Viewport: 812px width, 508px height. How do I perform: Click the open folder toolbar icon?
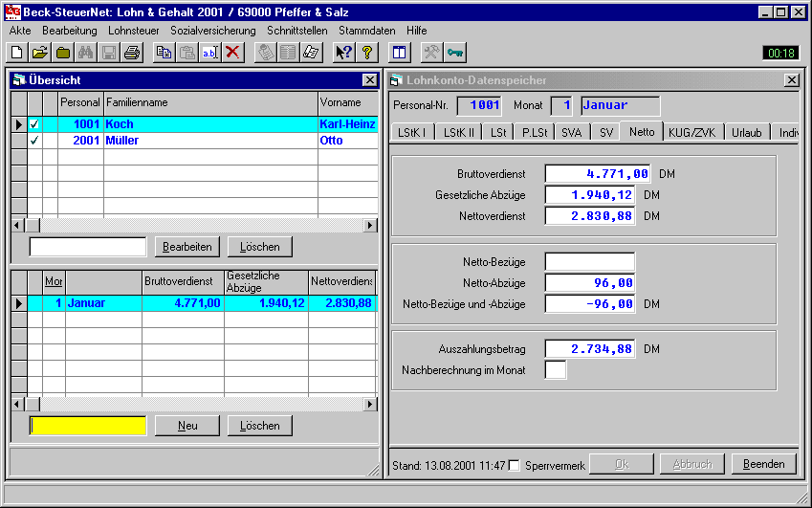pyautogui.click(x=40, y=53)
